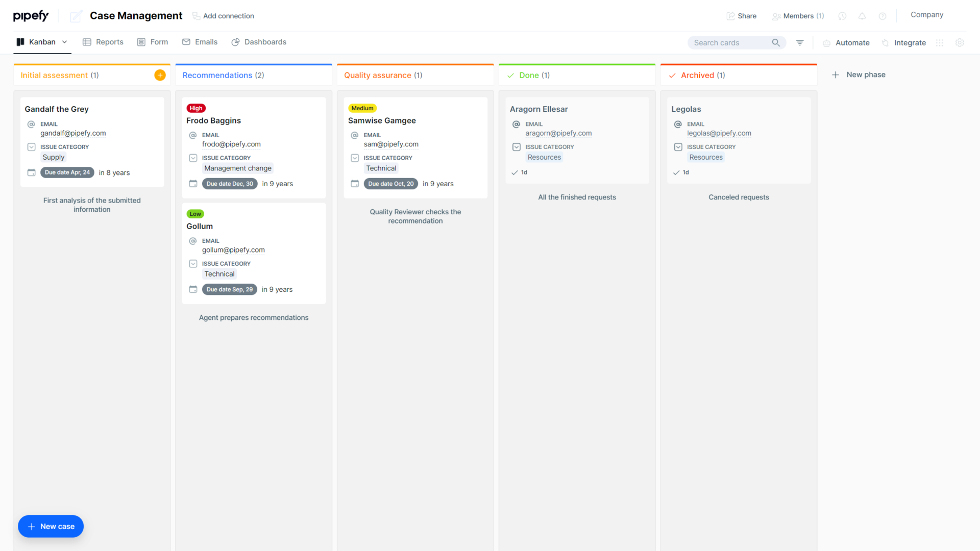
Task: Open the notifications bell icon
Action: point(862,16)
